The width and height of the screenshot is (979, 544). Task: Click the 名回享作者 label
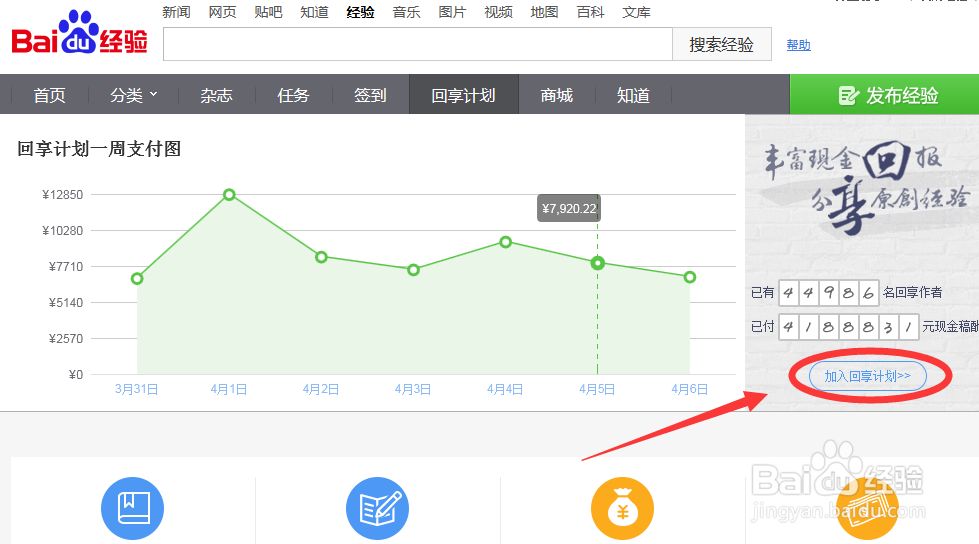pos(912,292)
